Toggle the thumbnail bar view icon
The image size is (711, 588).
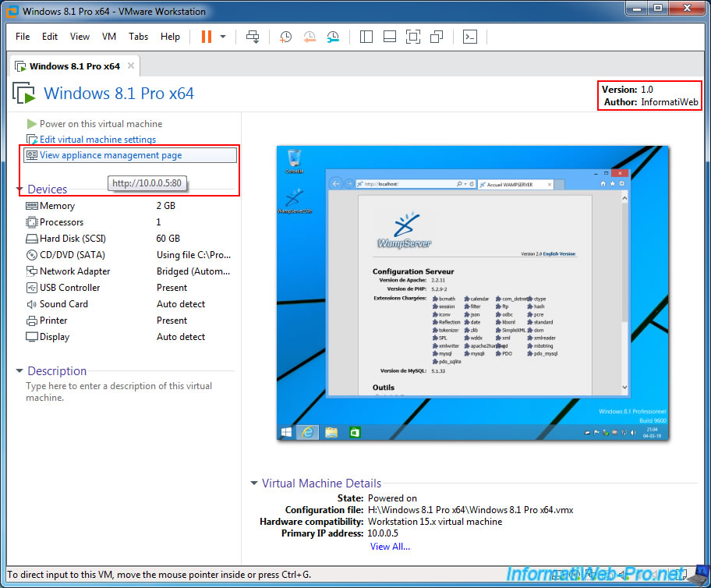[390, 37]
